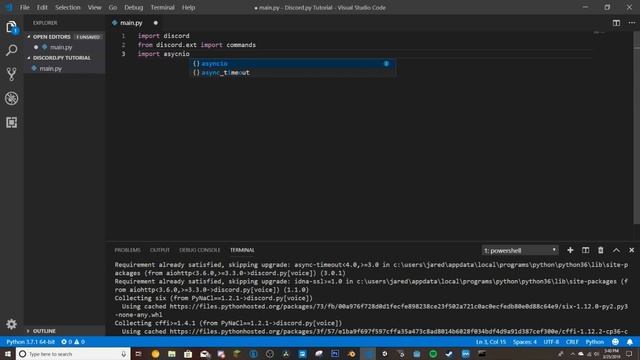Open the Windows Start menu

[x=7, y=353]
